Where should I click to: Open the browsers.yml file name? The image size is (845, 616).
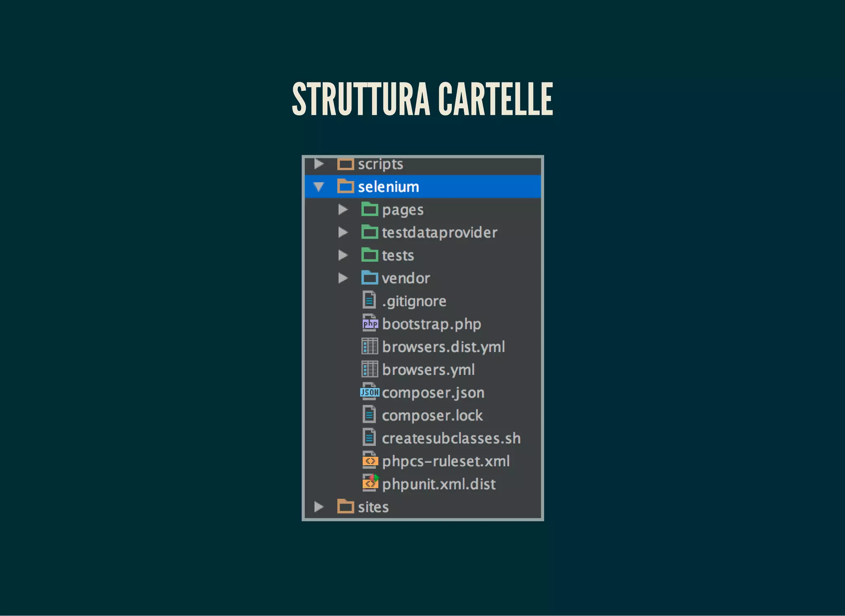[428, 370]
